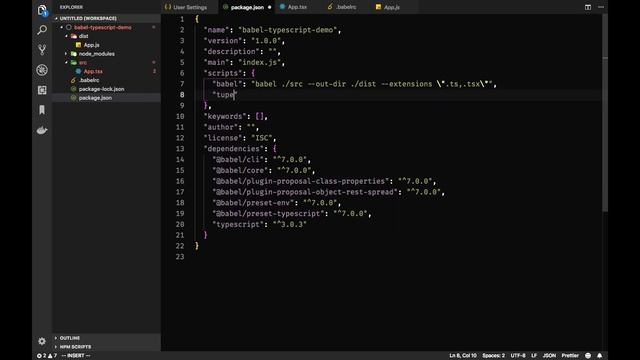
Task: Click the EXPLORER panel title
Action: point(71,7)
